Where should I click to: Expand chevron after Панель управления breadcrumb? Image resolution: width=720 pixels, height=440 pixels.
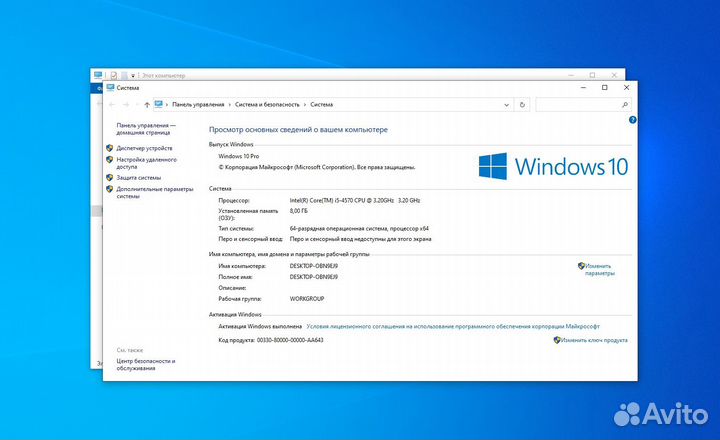[x=229, y=105]
